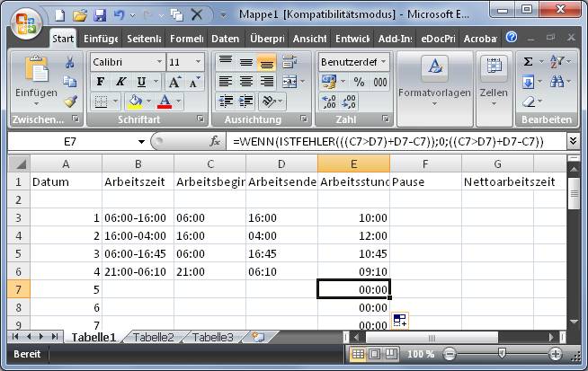The width and height of the screenshot is (588, 371).
Task: Remove a decimal place
Action: pos(349,102)
